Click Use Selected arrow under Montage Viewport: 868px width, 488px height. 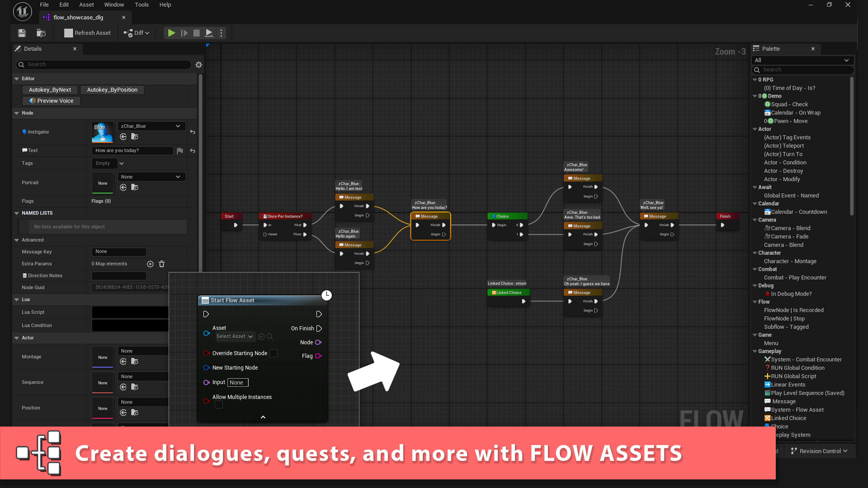pos(123,361)
